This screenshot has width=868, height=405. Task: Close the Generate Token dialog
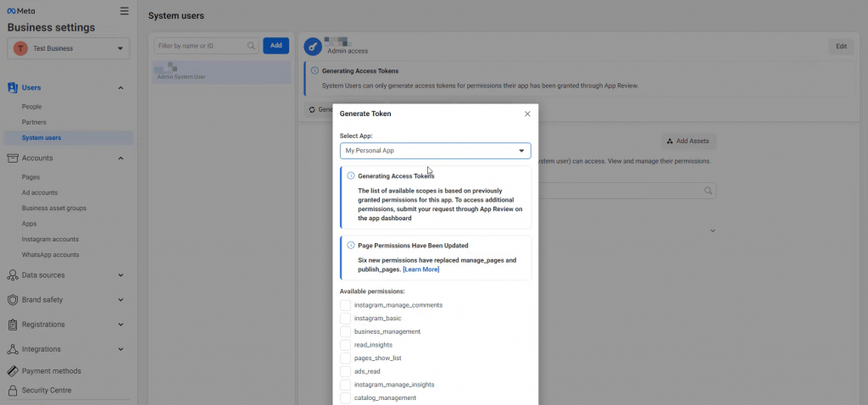pyautogui.click(x=527, y=114)
